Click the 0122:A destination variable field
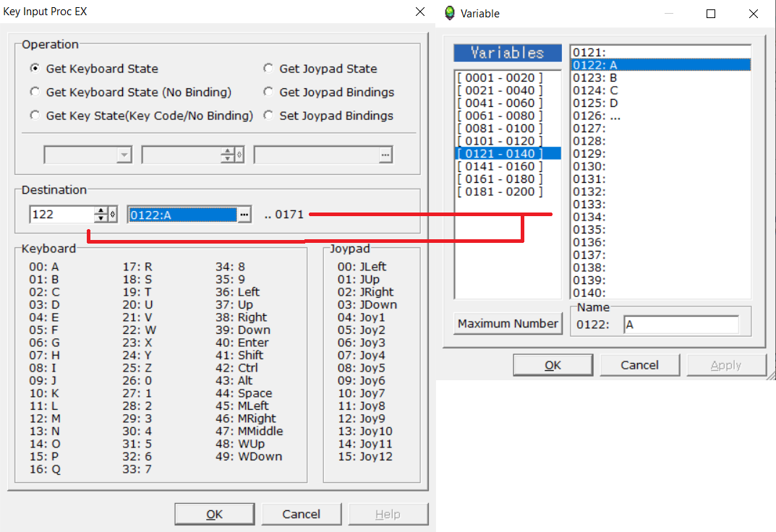Image resolution: width=776 pixels, height=532 pixels. 183,215
